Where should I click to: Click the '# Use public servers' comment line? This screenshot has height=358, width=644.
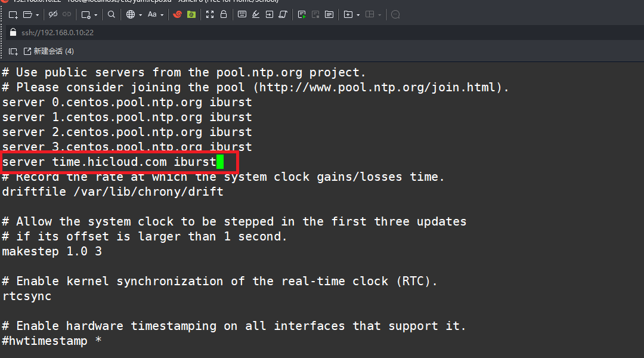184,72
